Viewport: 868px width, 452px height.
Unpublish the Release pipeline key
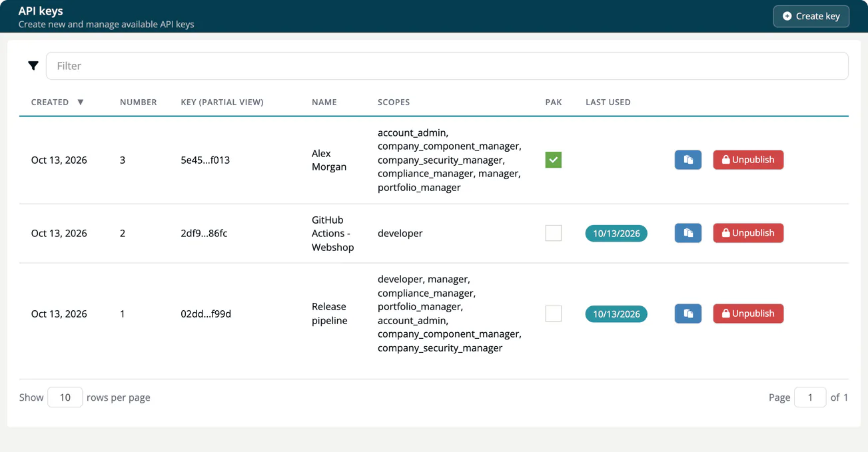[x=748, y=314]
